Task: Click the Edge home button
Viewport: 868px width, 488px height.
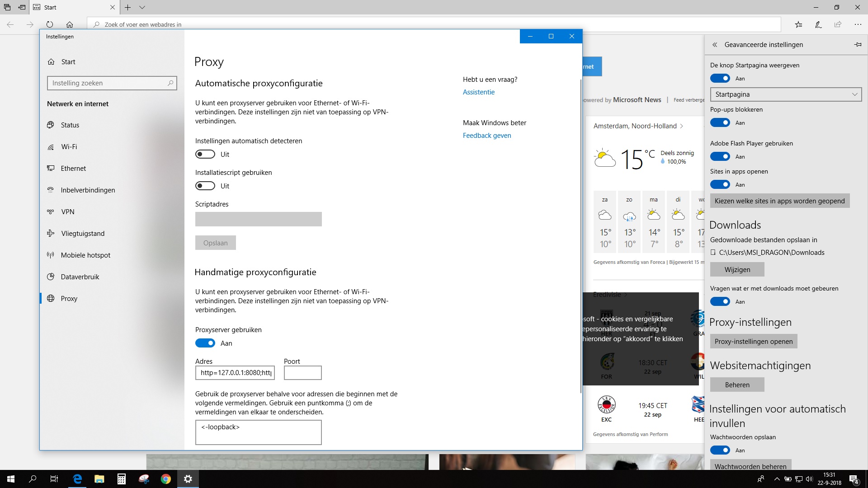Action: [x=70, y=24]
